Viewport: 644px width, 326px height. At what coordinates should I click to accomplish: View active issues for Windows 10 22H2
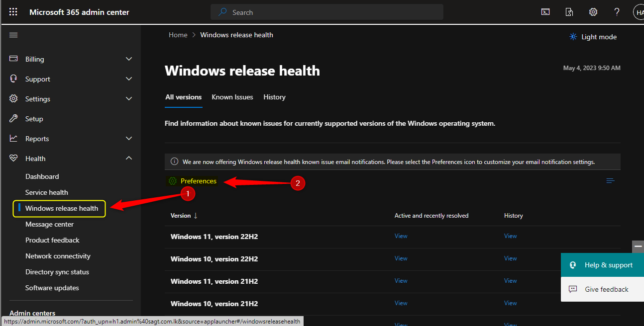tap(401, 258)
